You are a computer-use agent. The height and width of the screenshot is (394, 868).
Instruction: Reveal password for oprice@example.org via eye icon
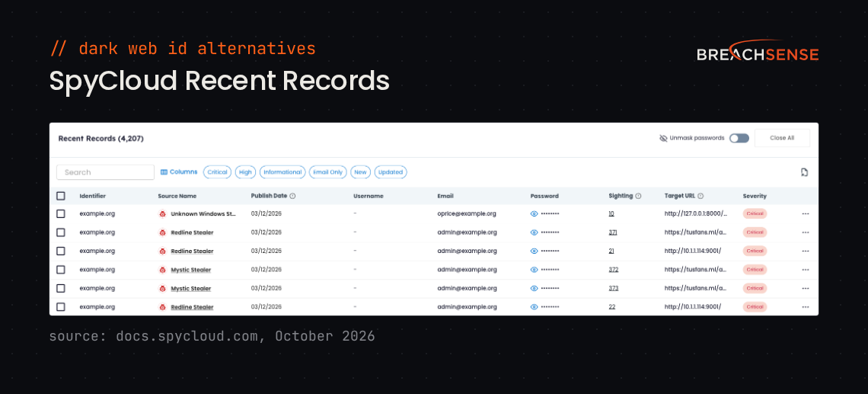(x=535, y=214)
